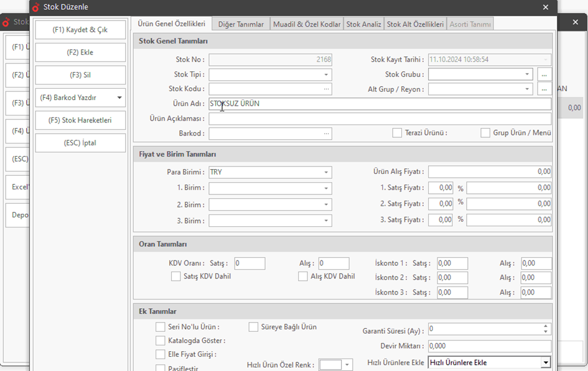Check Alış KDV Dahil
Viewport: 588px width, 371px height.
click(302, 277)
